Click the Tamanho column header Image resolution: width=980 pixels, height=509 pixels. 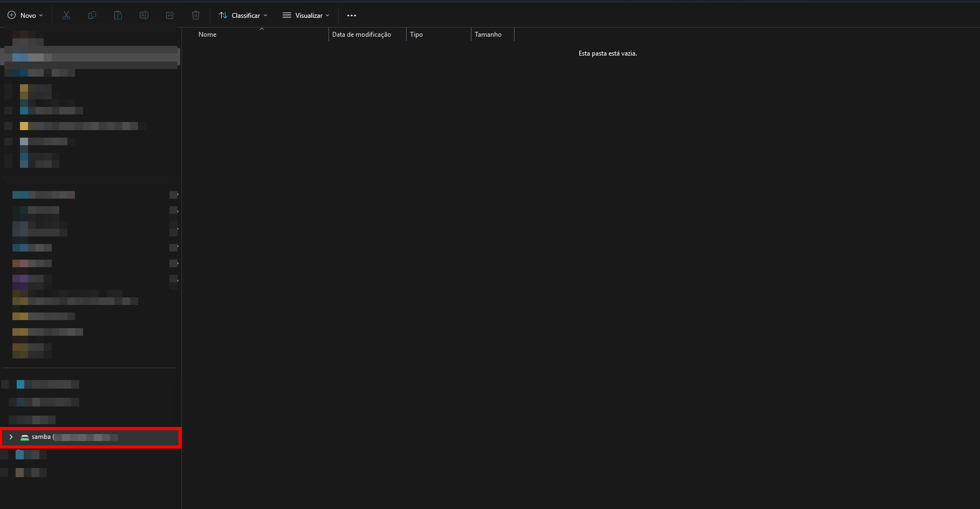coord(488,35)
